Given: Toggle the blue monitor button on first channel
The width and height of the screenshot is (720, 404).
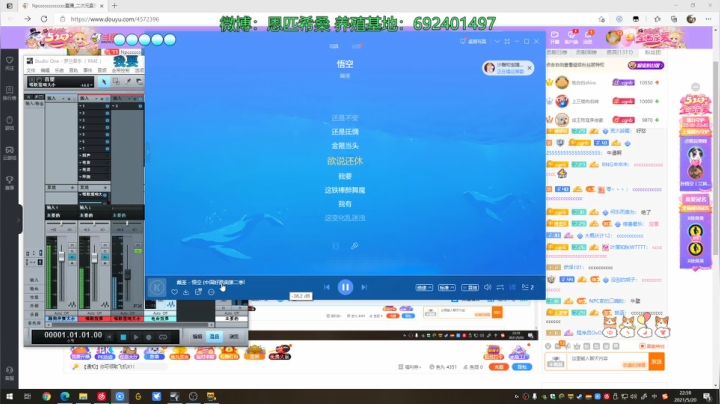Looking at the screenshot, I should (72, 258).
